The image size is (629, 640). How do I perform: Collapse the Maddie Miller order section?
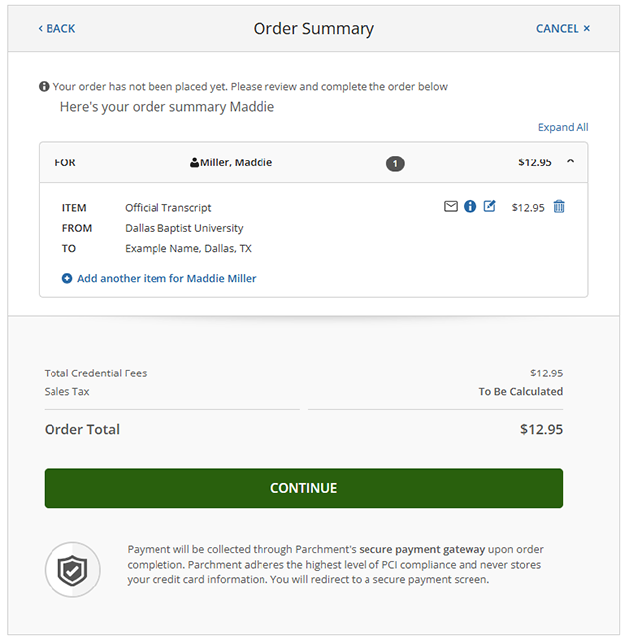[x=570, y=162]
